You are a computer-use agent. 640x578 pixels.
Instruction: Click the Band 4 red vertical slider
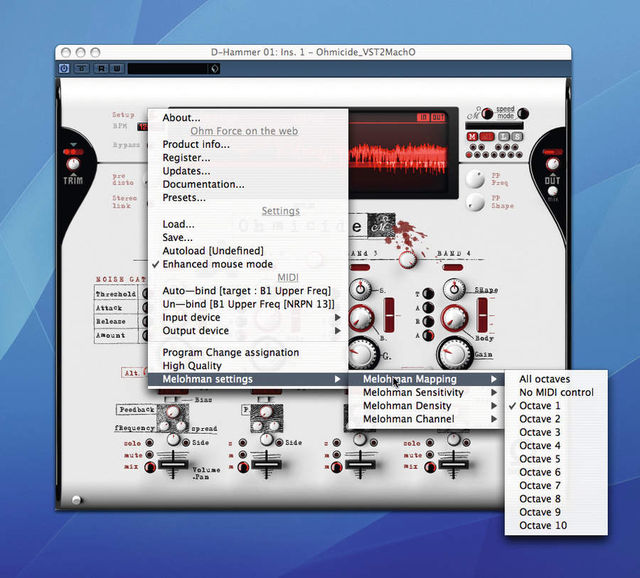coord(482,315)
